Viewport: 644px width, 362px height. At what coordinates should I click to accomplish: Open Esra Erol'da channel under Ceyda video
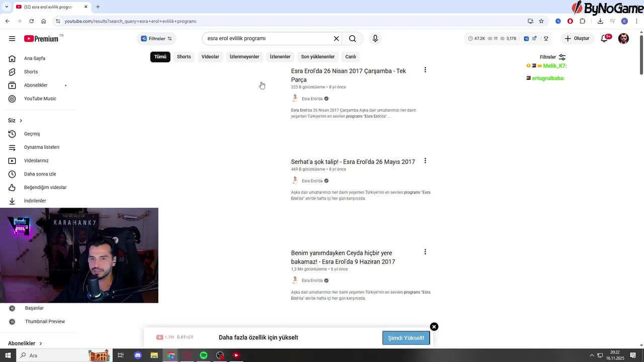point(312,281)
